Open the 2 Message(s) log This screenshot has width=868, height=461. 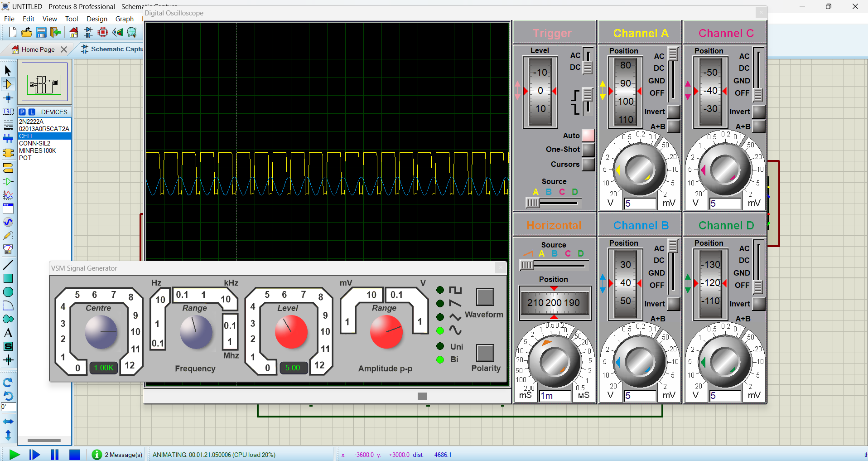(117, 454)
